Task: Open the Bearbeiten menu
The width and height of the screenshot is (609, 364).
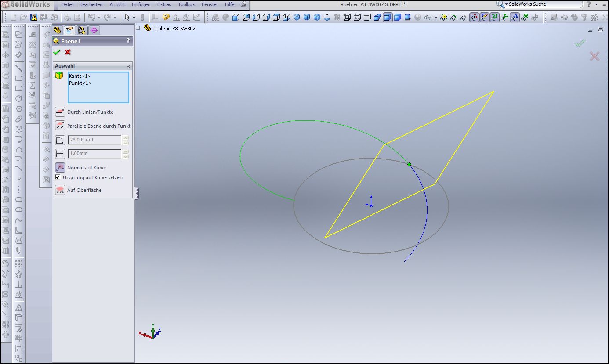Action: [x=91, y=4]
